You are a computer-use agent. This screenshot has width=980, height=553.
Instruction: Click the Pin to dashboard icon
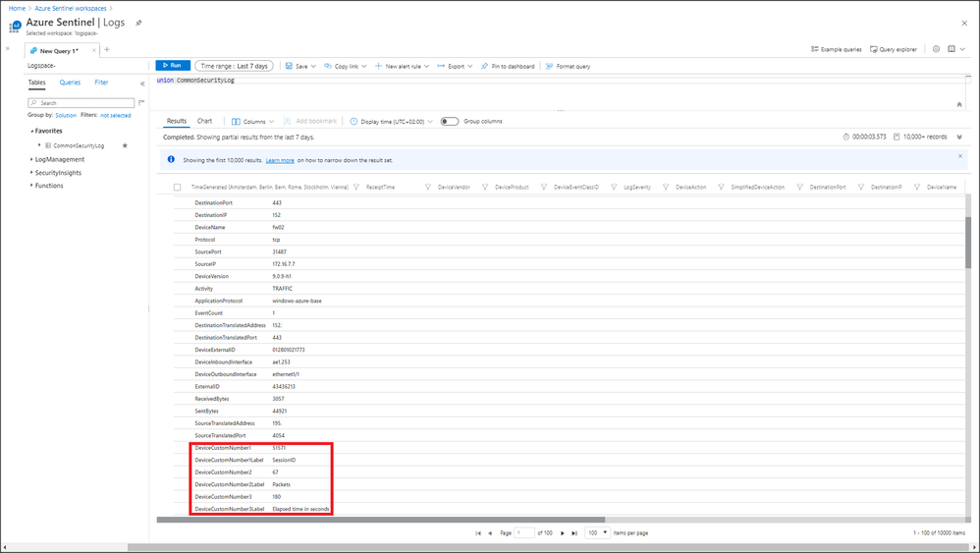[484, 67]
